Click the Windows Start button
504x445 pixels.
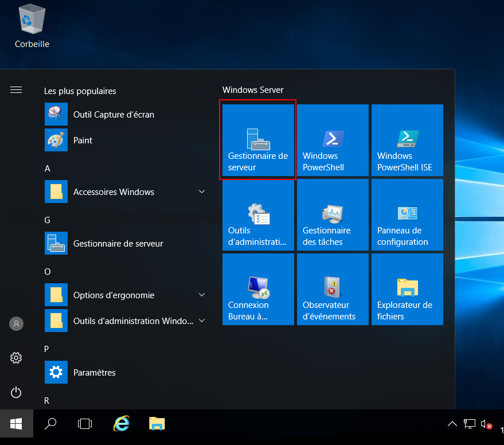[x=16, y=423]
